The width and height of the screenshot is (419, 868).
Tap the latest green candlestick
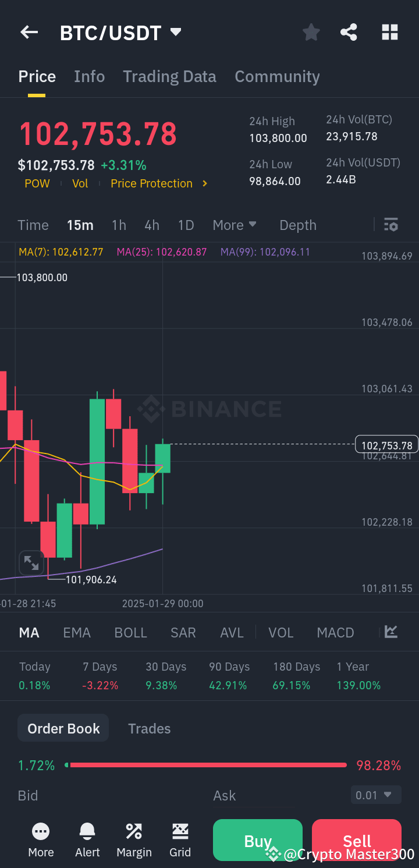(x=163, y=458)
